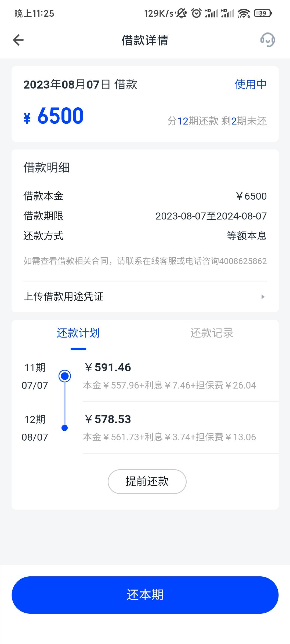Tap the ¥591.46 period 11 payment entry

pyautogui.click(x=180, y=376)
